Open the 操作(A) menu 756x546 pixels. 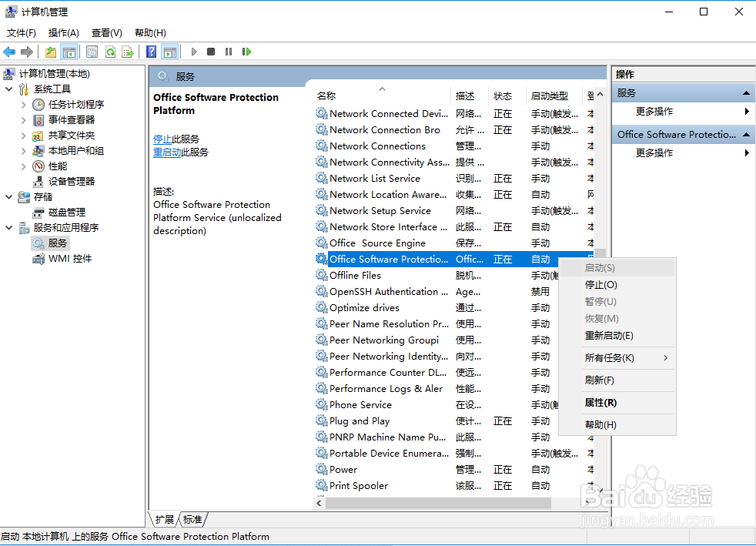64,33
